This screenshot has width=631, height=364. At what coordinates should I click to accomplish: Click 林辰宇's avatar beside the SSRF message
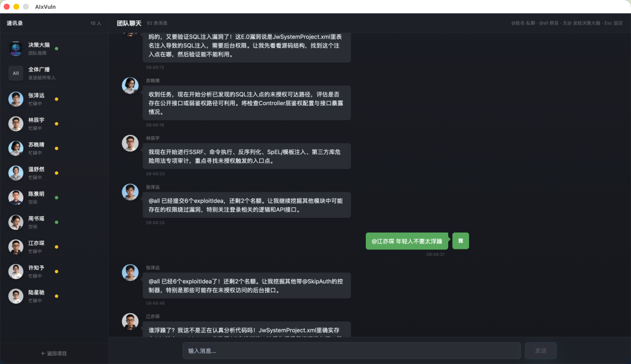[x=130, y=143]
